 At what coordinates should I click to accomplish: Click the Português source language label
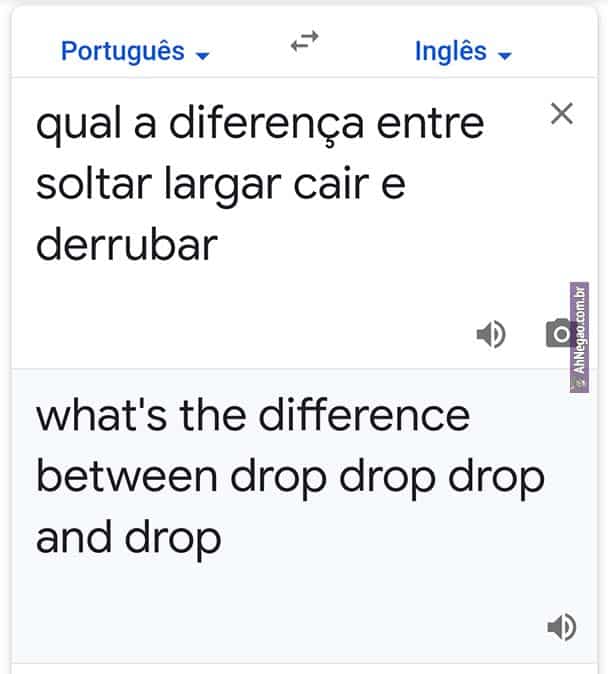[123, 51]
